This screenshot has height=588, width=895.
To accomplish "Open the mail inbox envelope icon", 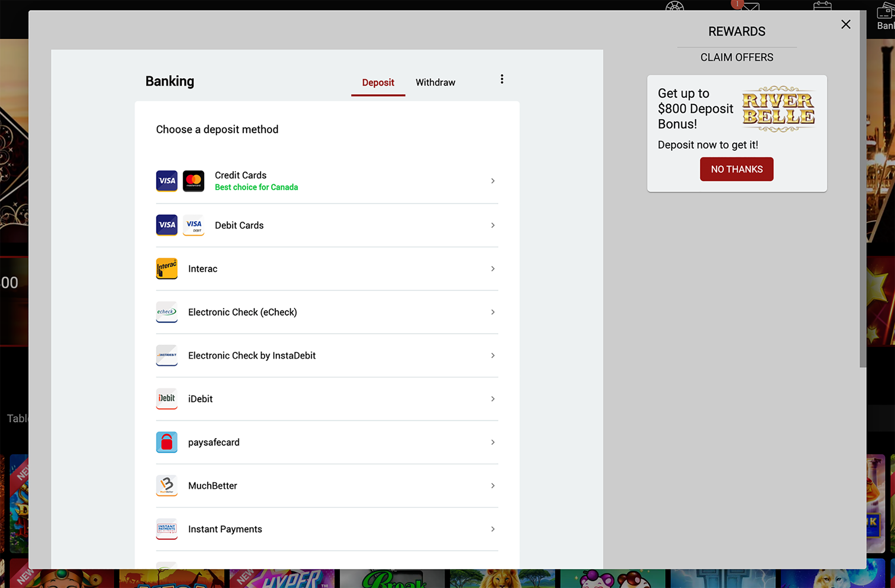I will click(750, 6).
